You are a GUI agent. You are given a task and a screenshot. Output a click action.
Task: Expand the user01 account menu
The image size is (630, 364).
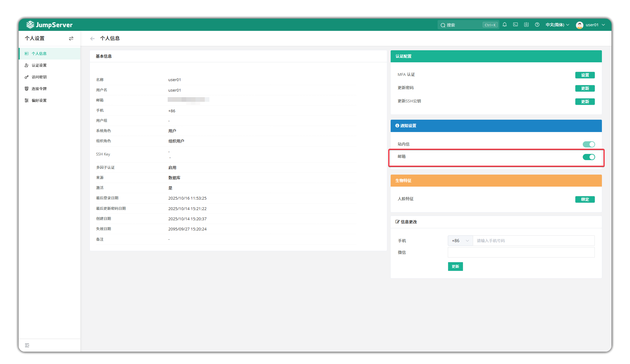point(590,25)
